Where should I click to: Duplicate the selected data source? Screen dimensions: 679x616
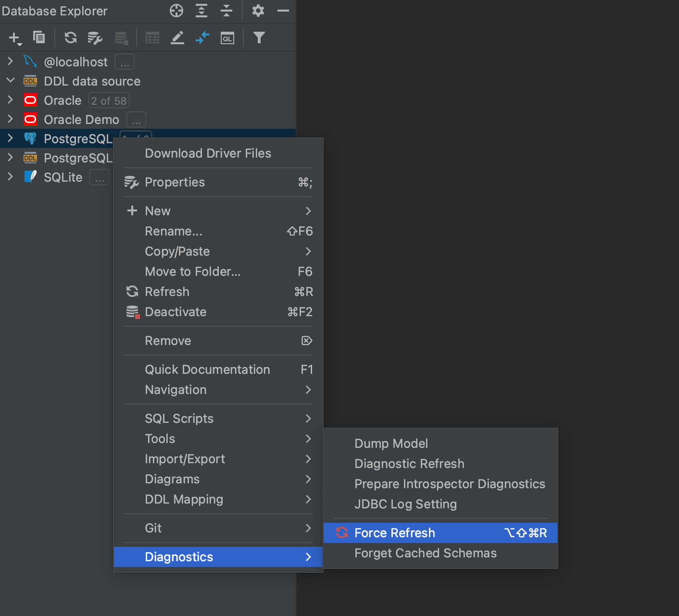click(x=39, y=37)
